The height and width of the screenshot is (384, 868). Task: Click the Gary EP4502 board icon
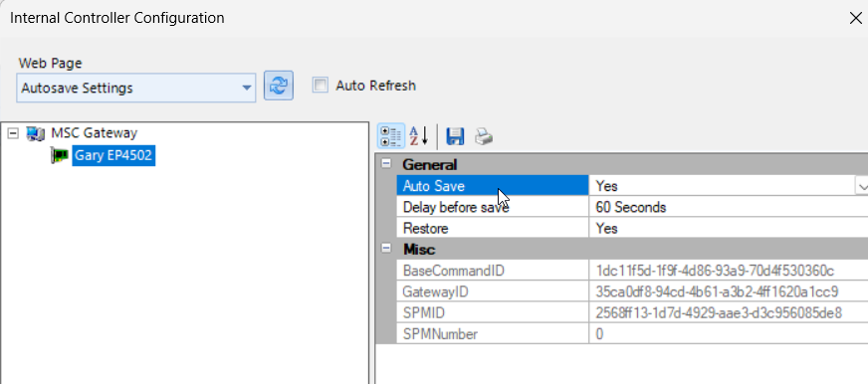pos(61,155)
